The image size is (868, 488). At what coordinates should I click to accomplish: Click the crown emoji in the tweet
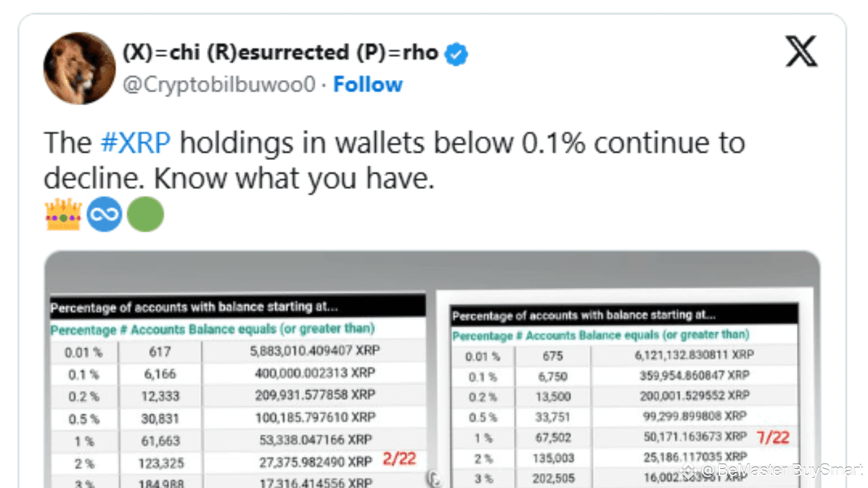[63, 214]
